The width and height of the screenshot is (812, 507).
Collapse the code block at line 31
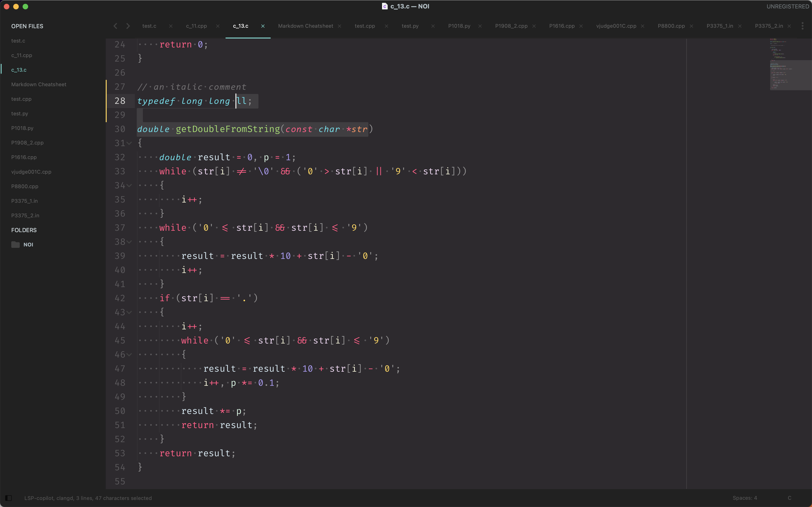pos(129,143)
